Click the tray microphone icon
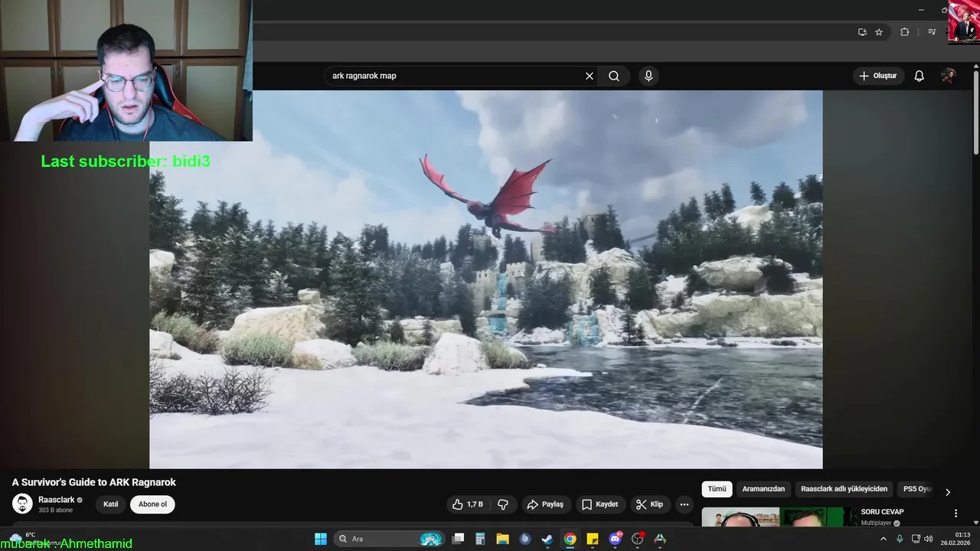The image size is (980, 551). (x=900, y=539)
